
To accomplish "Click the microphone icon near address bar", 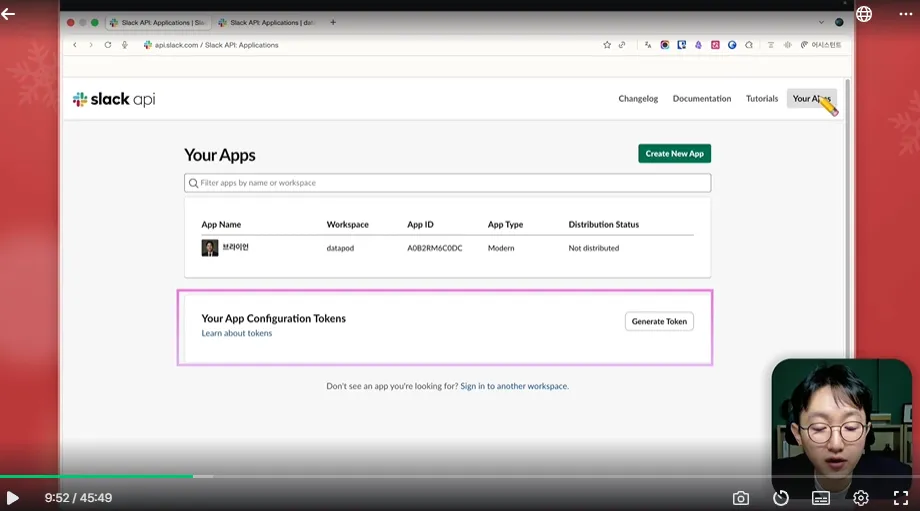I will 124,45.
